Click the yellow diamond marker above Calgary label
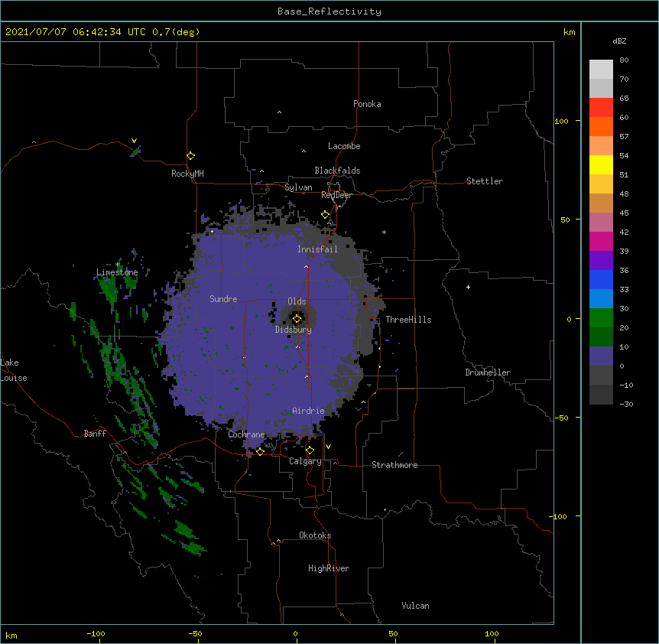This screenshot has width=659, height=644. point(310,450)
